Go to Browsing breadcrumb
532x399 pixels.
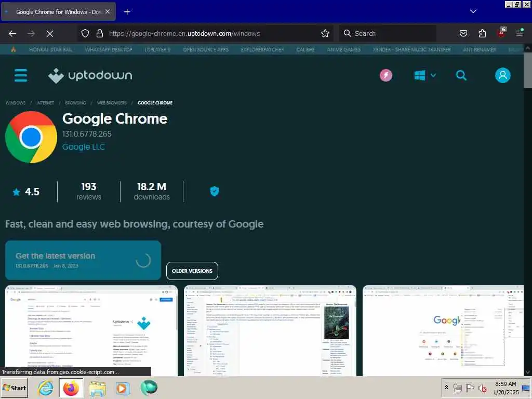75,103
